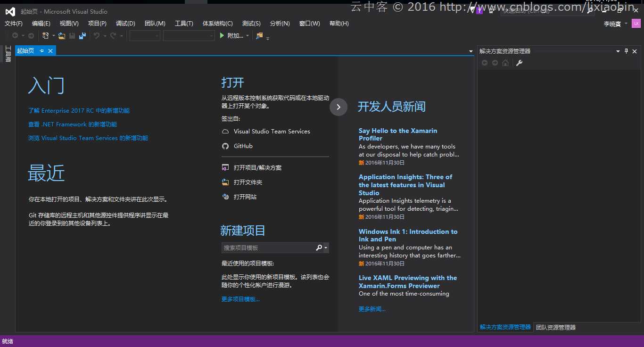Open the 测试(S) menu
This screenshot has height=347, width=644.
coord(251,24)
